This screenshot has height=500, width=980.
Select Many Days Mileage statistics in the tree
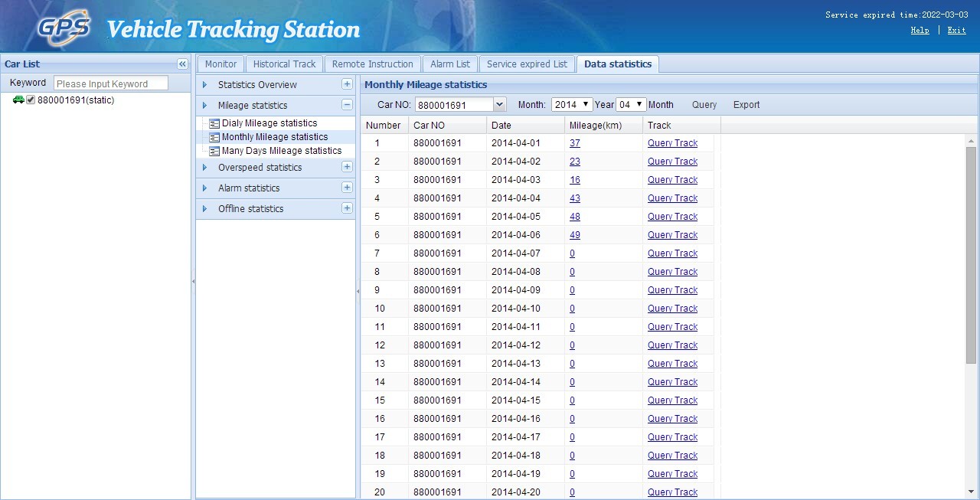282,151
